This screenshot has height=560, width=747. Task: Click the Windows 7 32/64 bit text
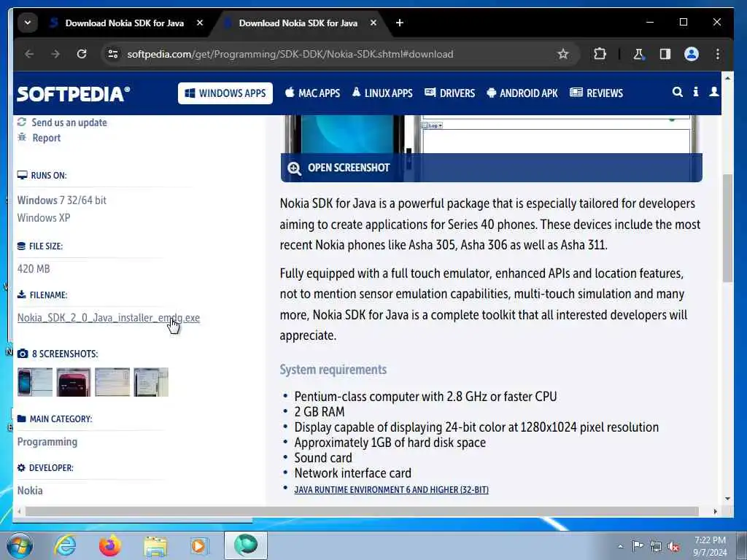point(62,201)
